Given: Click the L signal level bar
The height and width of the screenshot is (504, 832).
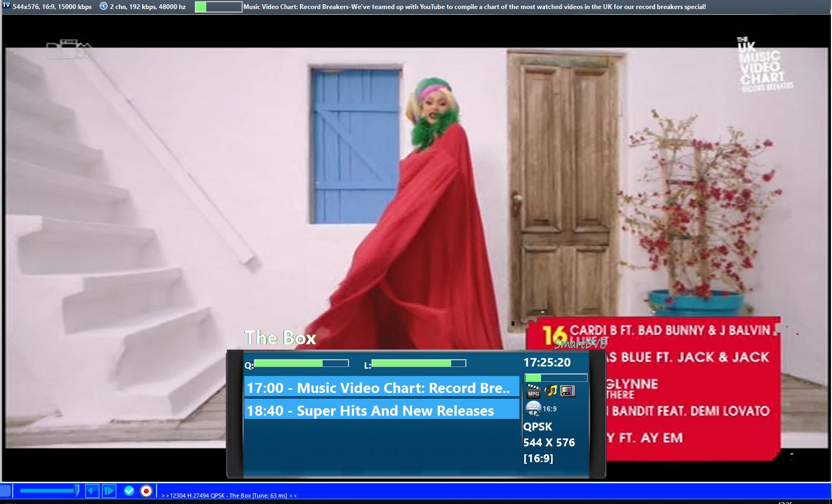Looking at the screenshot, I should (x=419, y=363).
